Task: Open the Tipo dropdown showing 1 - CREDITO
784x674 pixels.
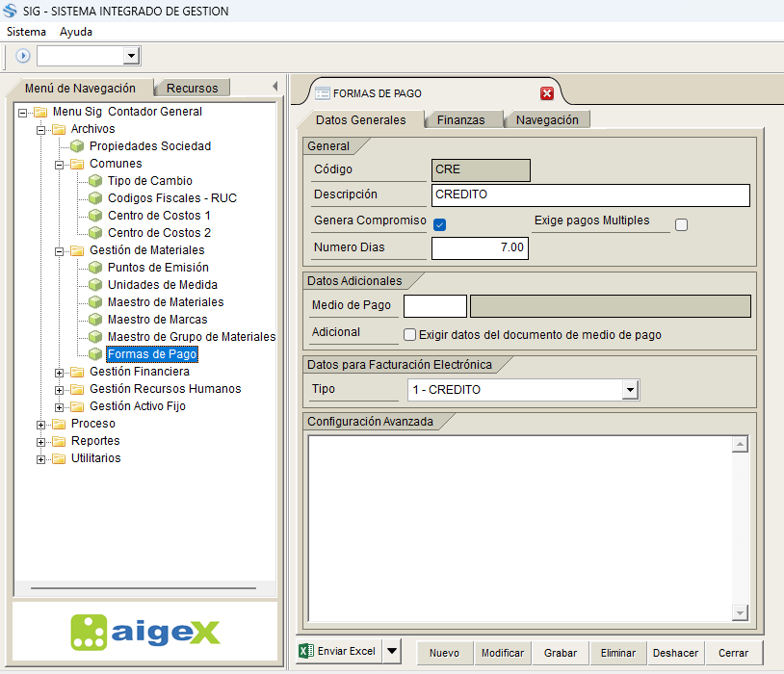Action: click(x=630, y=390)
